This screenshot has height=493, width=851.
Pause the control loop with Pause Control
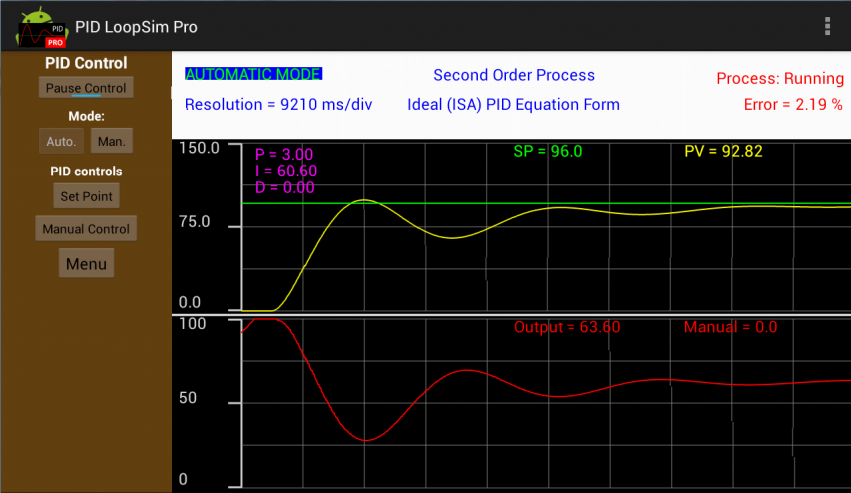click(x=86, y=87)
